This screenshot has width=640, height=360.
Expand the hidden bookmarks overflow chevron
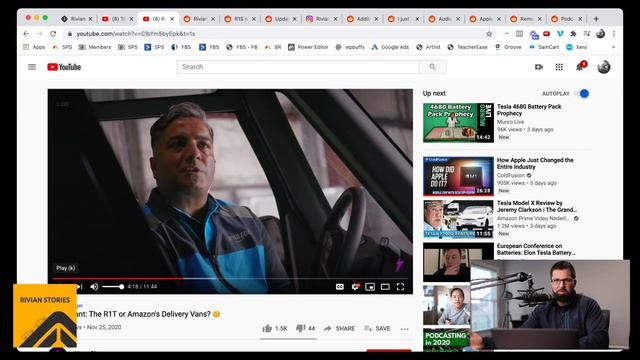pyautogui.click(x=613, y=47)
